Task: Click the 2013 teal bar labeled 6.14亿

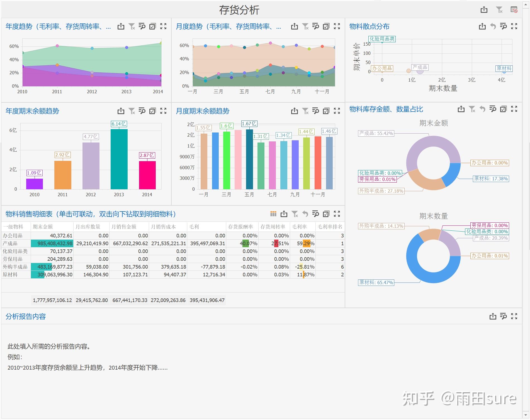Action: pos(119,159)
